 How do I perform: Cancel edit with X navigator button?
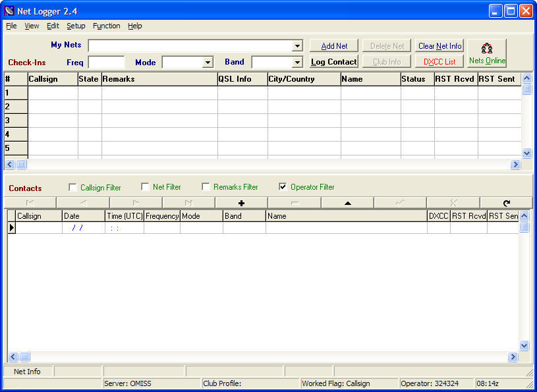click(x=453, y=203)
